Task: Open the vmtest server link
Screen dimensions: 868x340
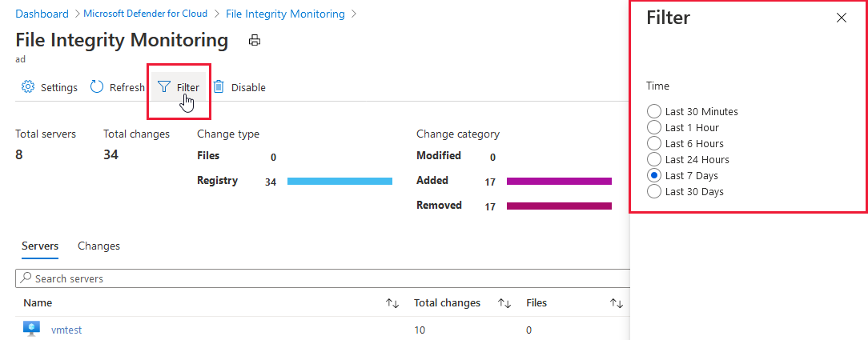Action: [x=66, y=330]
